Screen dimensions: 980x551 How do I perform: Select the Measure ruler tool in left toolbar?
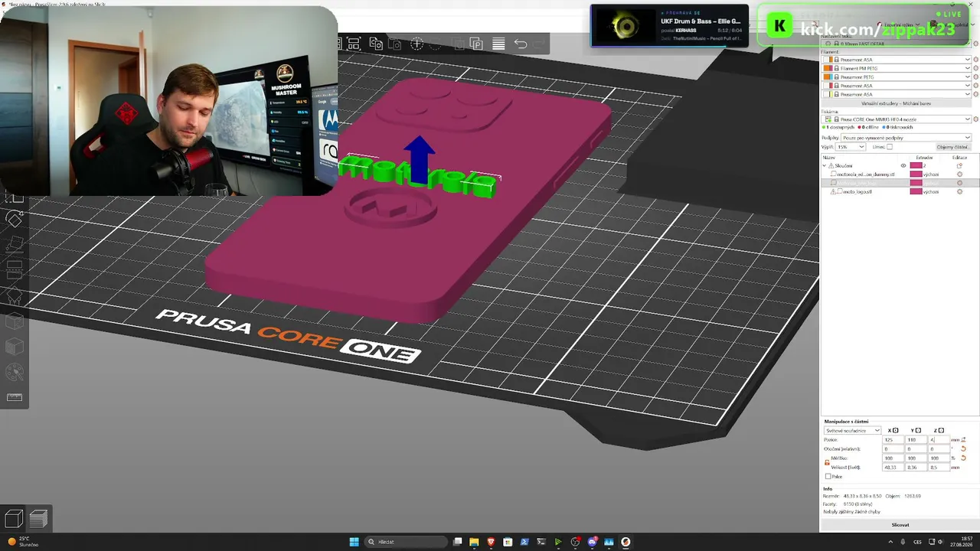(15, 397)
